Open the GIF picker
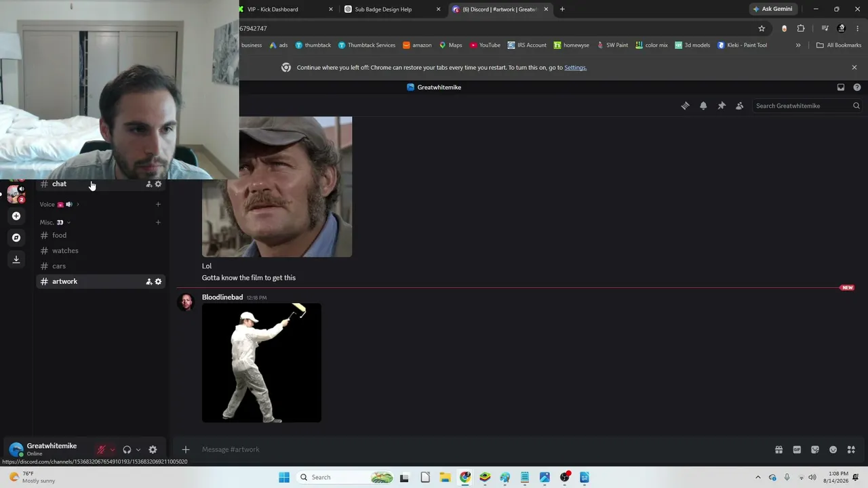The height and width of the screenshot is (488, 868). tap(797, 449)
